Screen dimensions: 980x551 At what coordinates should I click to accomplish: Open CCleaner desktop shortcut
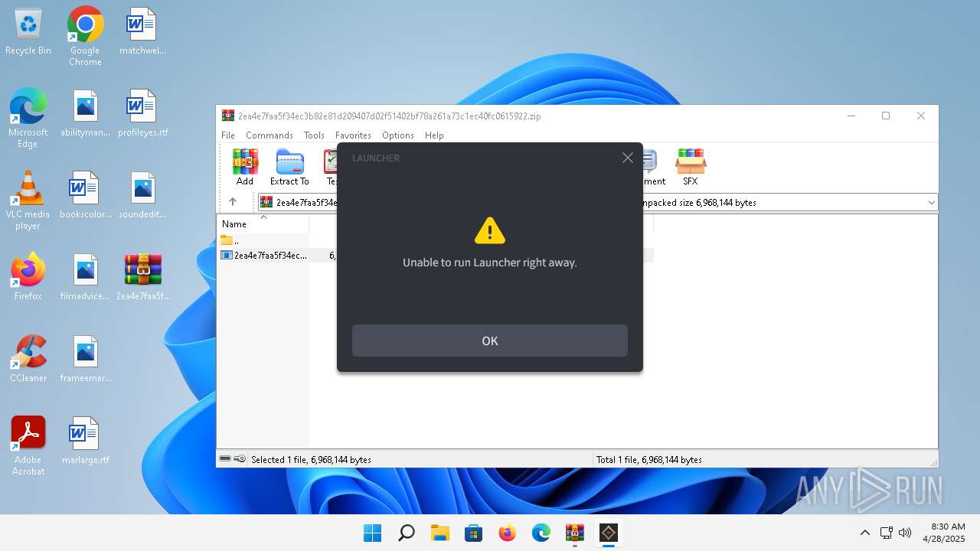pyautogui.click(x=28, y=359)
